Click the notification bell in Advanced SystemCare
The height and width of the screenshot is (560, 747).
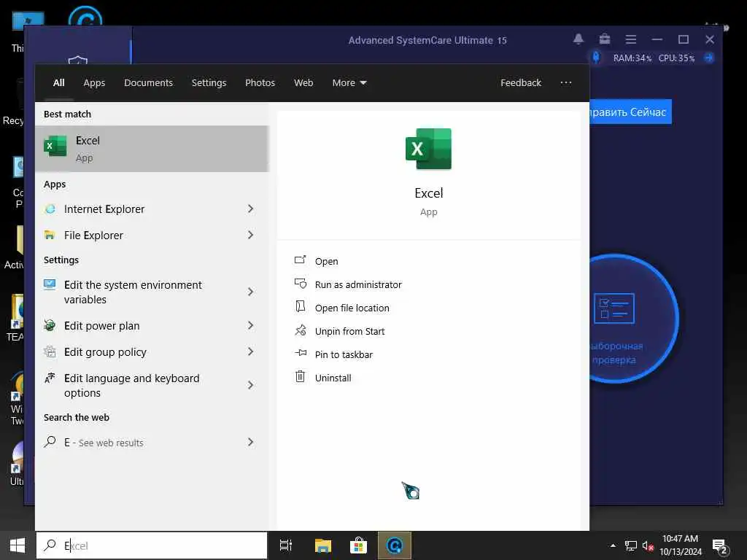pos(578,39)
